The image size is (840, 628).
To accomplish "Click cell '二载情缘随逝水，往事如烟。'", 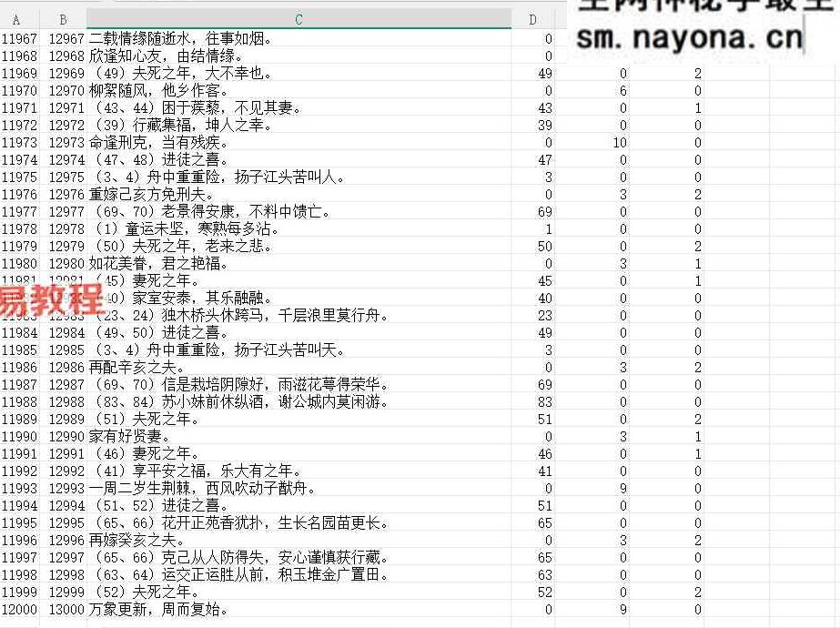I will tap(299, 38).
